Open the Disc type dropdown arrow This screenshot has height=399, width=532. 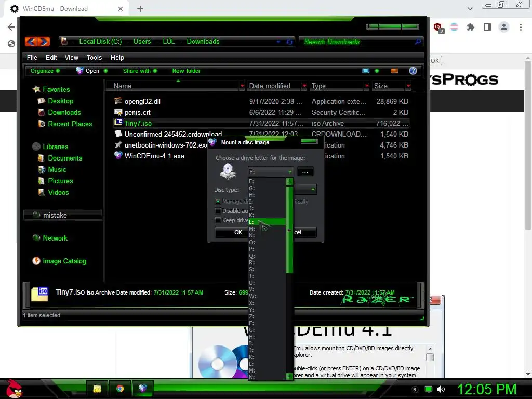(313, 190)
